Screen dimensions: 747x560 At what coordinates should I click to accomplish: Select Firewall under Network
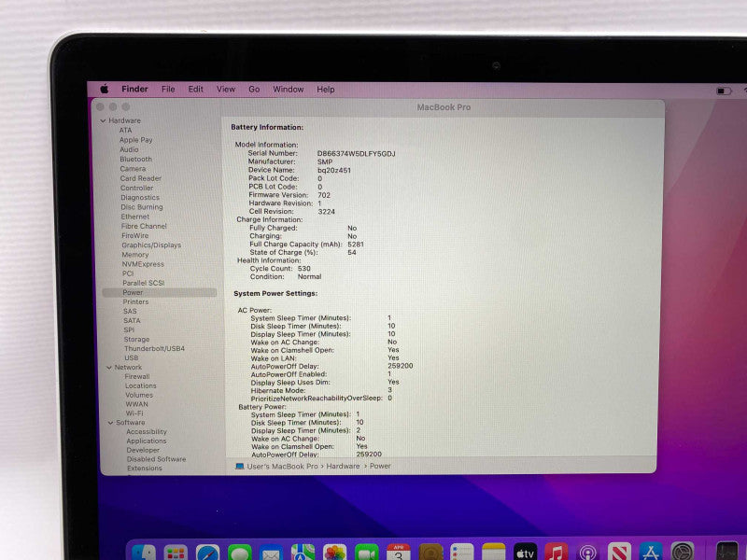pyautogui.click(x=137, y=377)
